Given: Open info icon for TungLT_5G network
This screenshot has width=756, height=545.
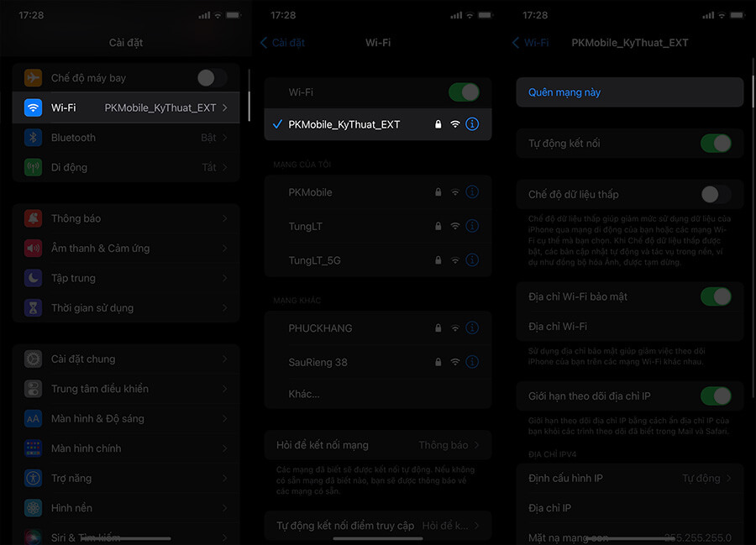Looking at the screenshot, I should pyautogui.click(x=472, y=260).
